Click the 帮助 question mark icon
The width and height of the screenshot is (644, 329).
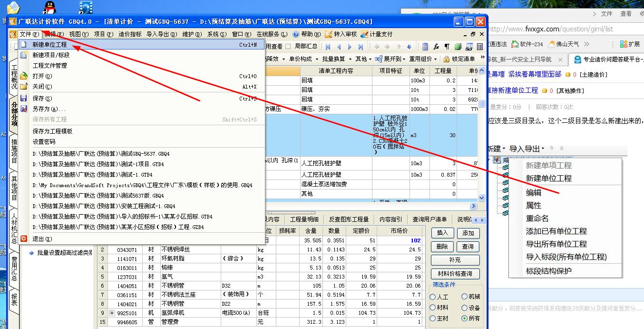(x=296, y=34)
